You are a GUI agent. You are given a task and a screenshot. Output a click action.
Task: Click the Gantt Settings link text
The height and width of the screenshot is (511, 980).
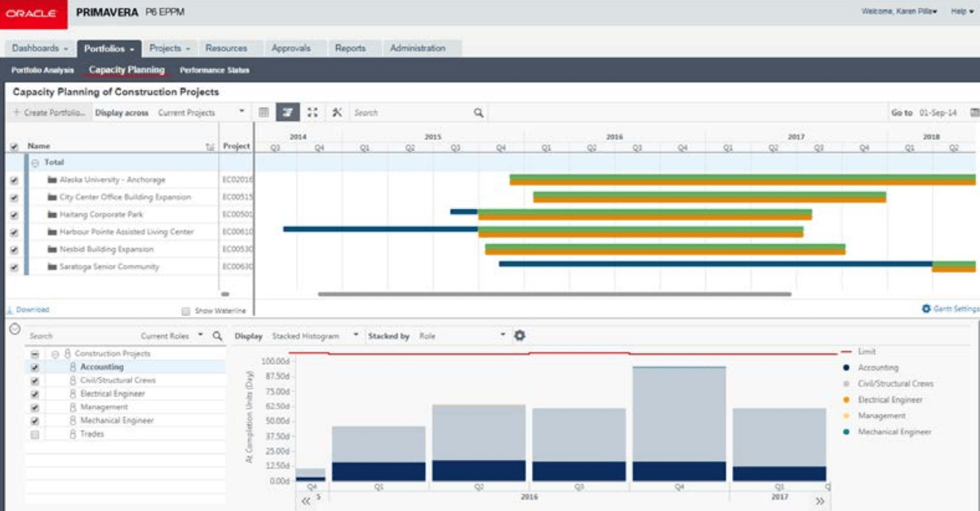pyautogui.click(x=956, y=308)
